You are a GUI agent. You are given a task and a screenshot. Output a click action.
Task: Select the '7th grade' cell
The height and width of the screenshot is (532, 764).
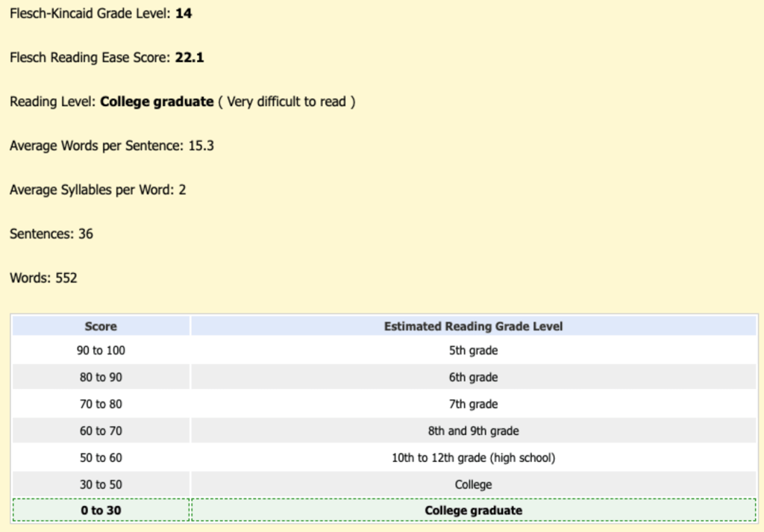(474, 404)
